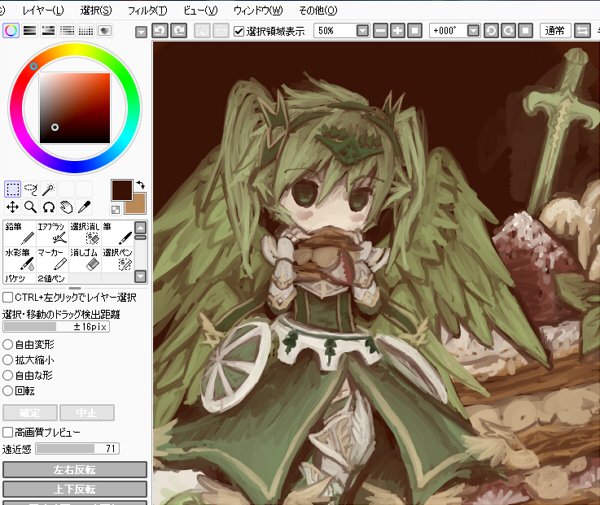Select the 筆 brush

pos(118,233)
